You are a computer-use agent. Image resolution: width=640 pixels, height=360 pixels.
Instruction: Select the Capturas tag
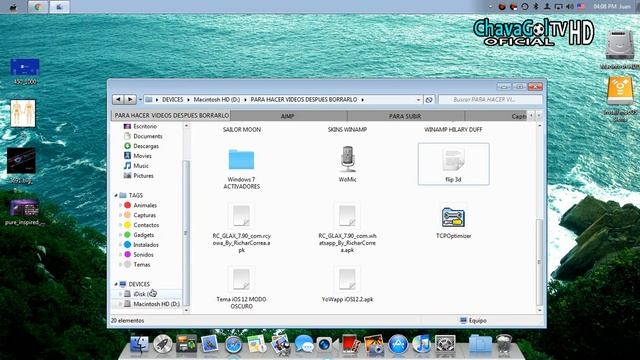click(x=140, y=215)
